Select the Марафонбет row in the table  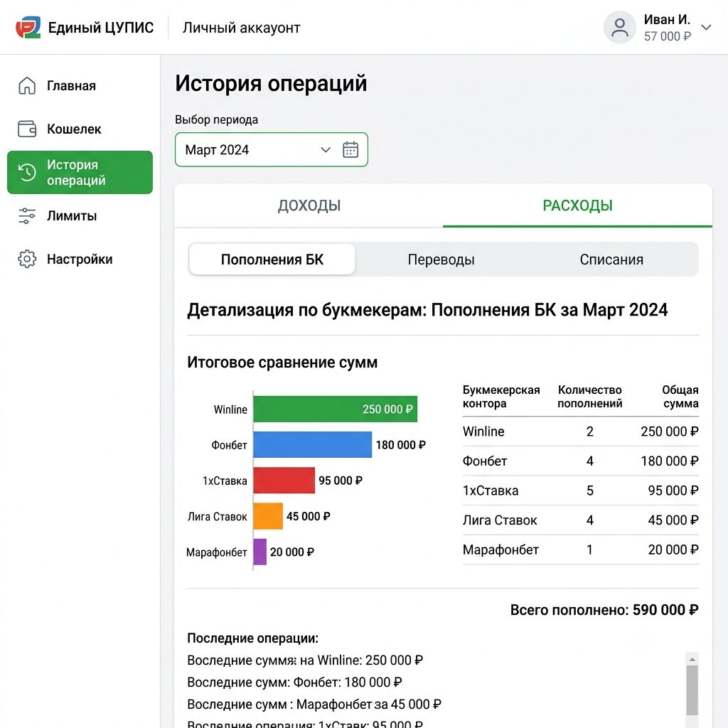point(580,550)
